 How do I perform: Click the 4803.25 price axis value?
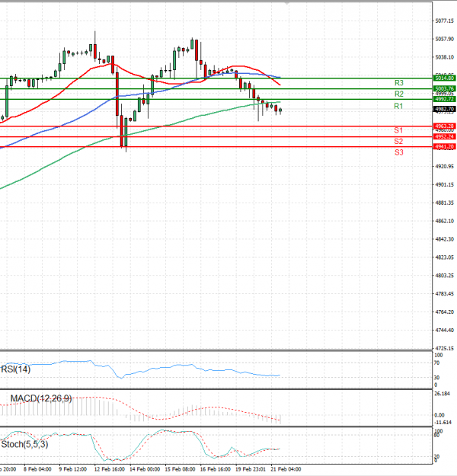coord(445,276)
